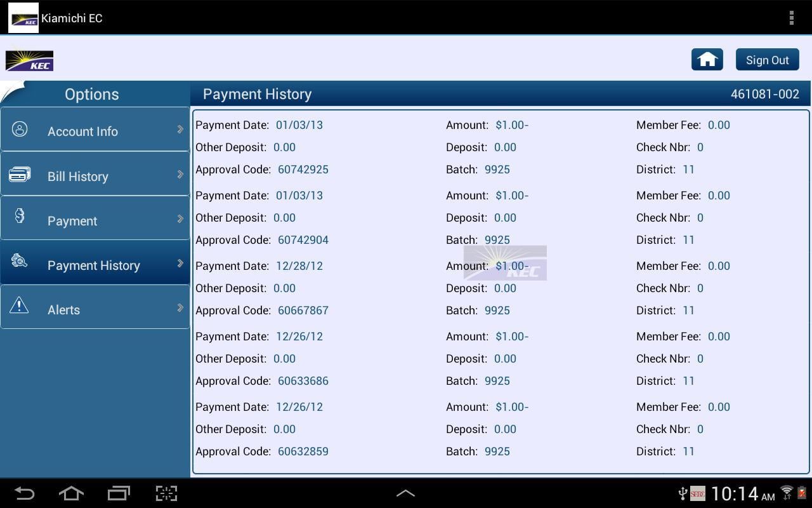Click the KEC logo below the title bar

tap(29, 60)
